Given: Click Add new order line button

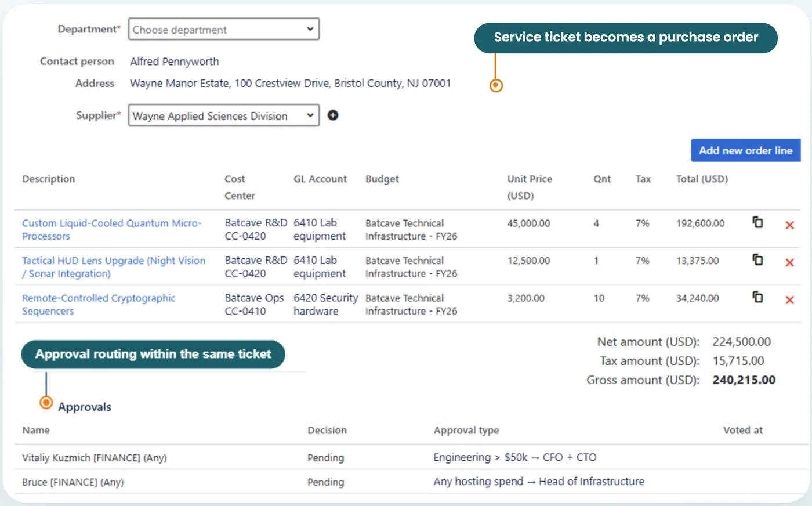Looking at the screenshot, I should [x=745, y=150].
